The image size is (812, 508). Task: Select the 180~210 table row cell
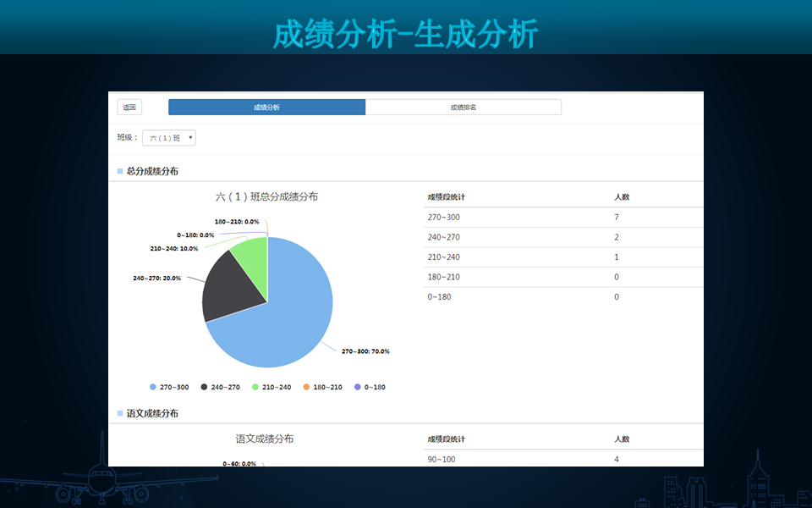click(444, 277)
